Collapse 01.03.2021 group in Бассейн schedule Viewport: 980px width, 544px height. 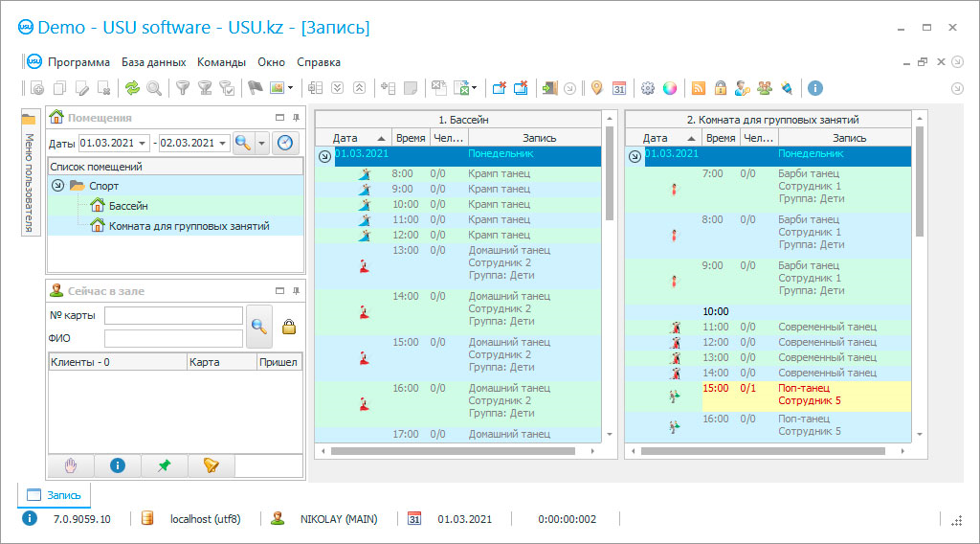tap(324, 156)
